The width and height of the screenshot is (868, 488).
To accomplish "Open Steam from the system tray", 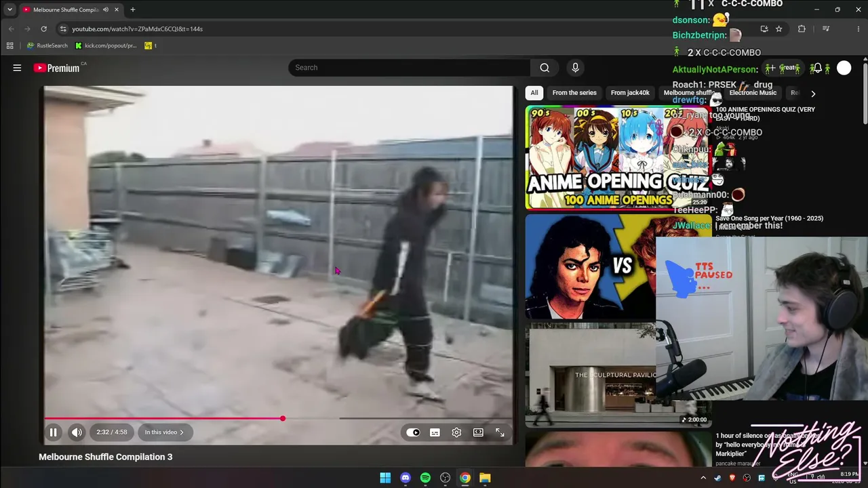I will tap(717, 478).
